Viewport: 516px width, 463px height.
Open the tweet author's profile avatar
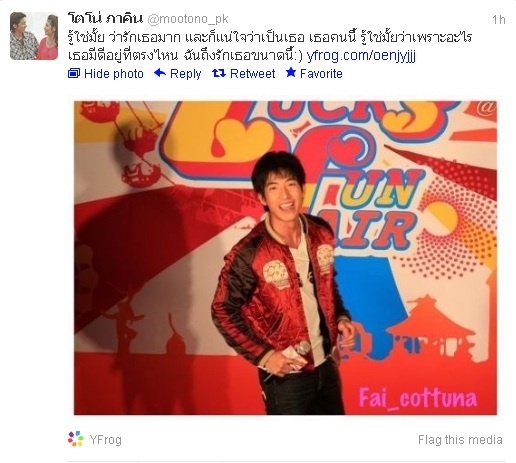point(34,36)
